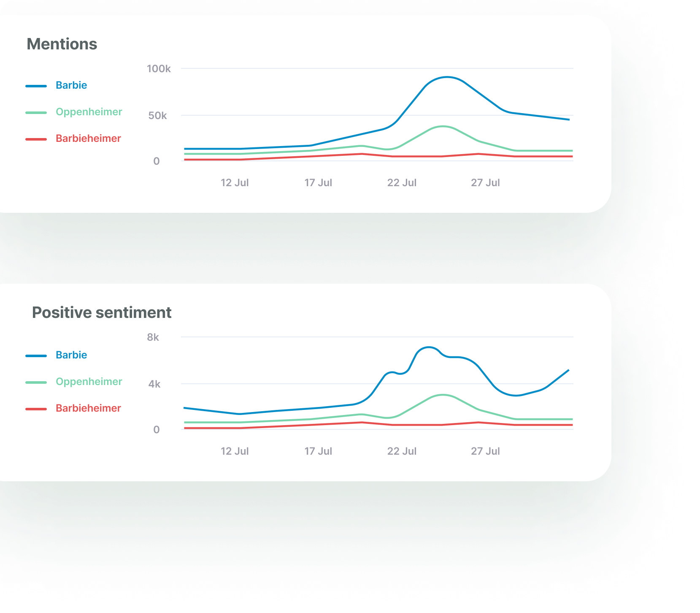Click the red Barbieheimer swatch in Positive sentiment legend
The image size is (700, 613).
coord(36,409)
